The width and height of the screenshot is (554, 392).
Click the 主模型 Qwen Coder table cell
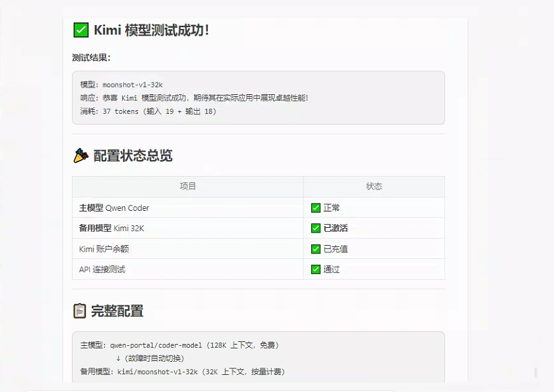point(187,208)
